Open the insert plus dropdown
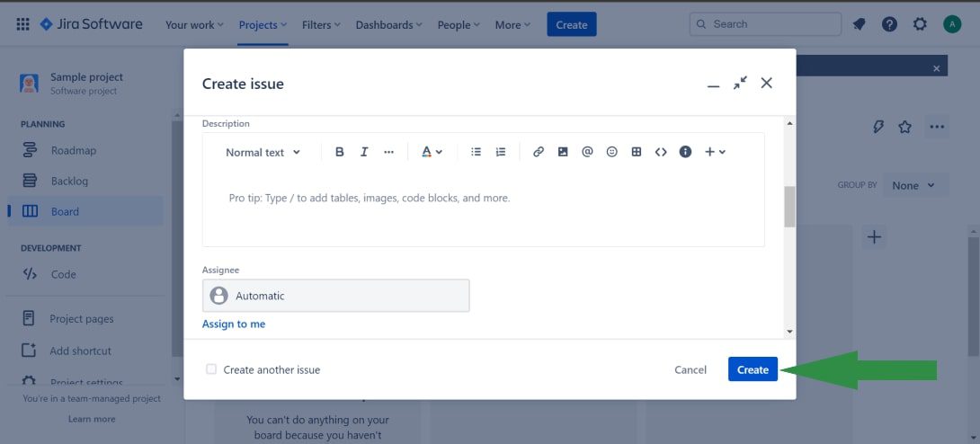The width and height of the screenshot is (980, 444). click(x=715, y=152)
